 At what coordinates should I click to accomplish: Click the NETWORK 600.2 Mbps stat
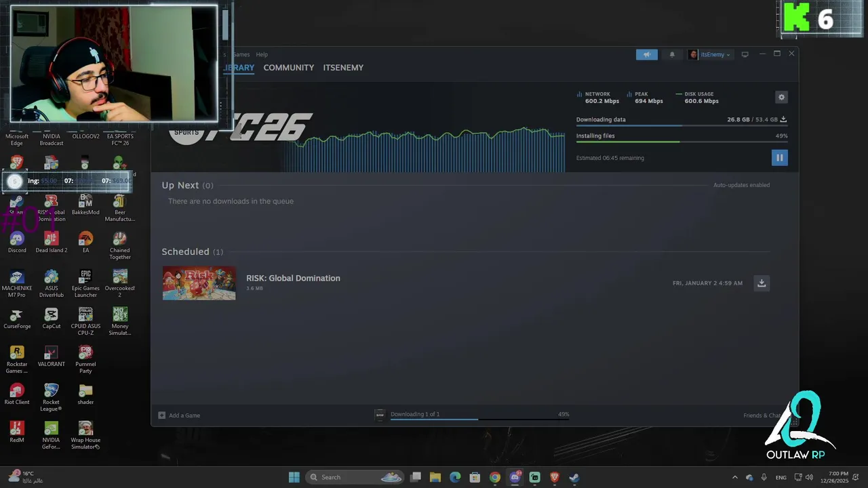point(598,98)
